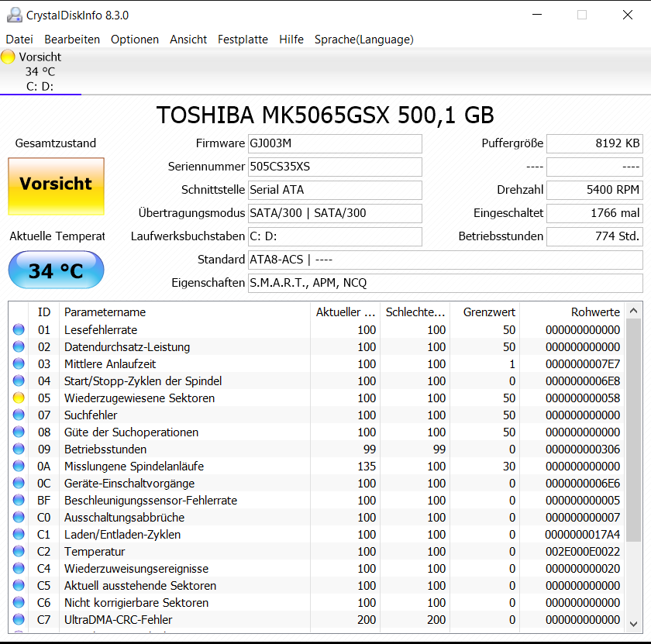Click the status dot for Wiederzuweisungsereignisse

click(x=19, y=568)
